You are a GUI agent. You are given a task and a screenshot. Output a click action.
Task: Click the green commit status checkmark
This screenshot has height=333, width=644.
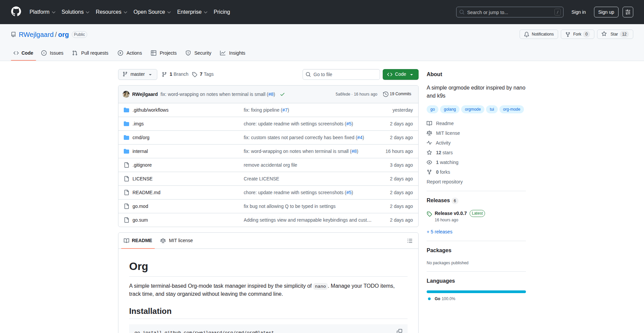click(282, 95)
